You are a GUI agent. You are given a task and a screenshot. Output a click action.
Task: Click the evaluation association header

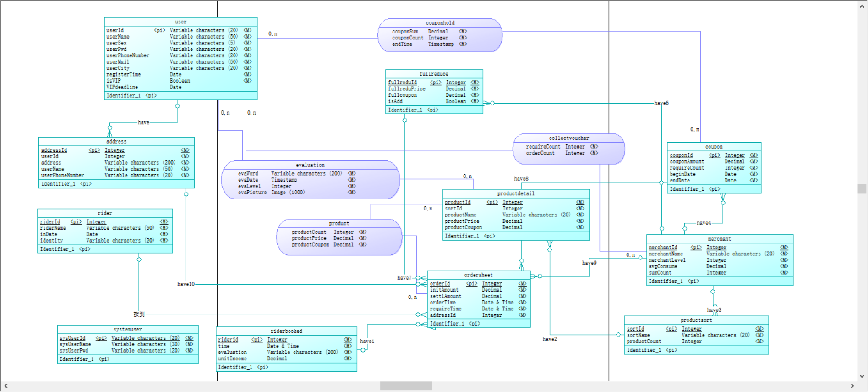point(310,165)
